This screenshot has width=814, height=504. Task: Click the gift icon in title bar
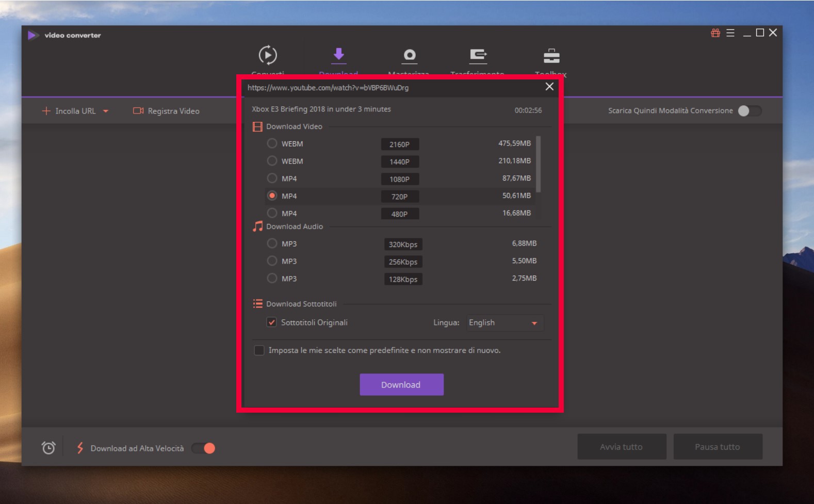[x=715, y=33]
